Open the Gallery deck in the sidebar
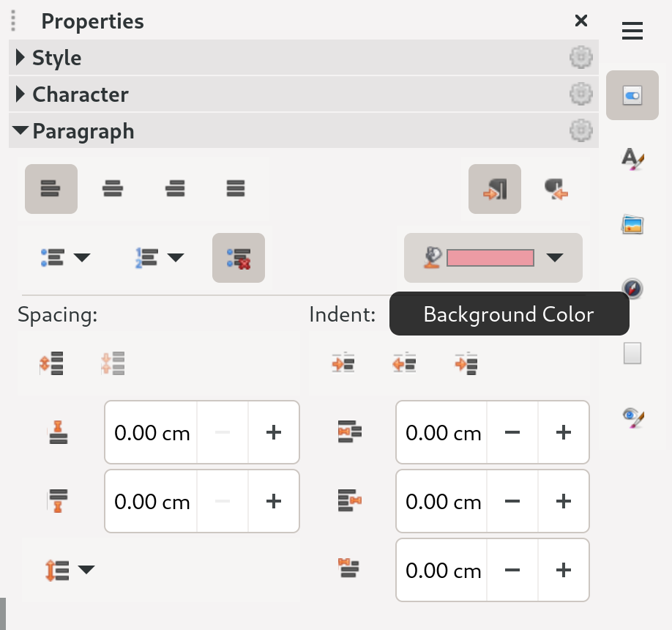Screen dimensions: 672x630 pyautogui.click(x=632, y=224)
